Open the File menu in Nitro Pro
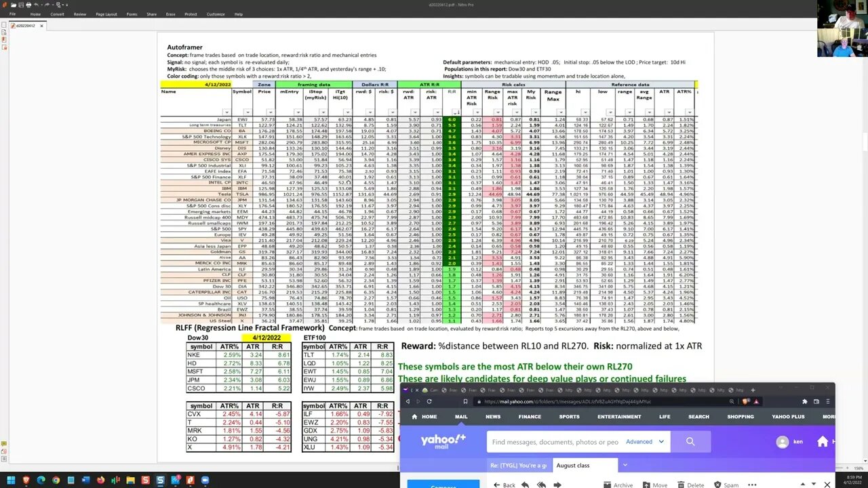868x488 pixels. click(12, 14)
